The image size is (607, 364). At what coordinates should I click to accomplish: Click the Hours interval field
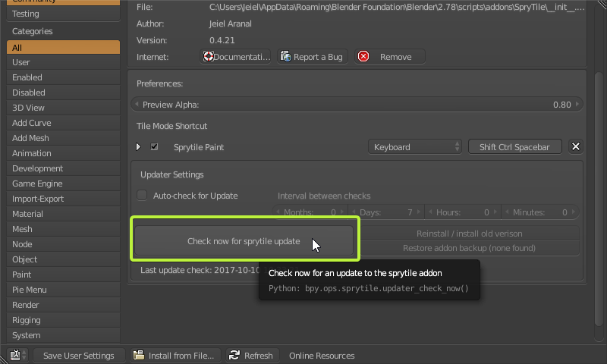[x=463, y=212]
